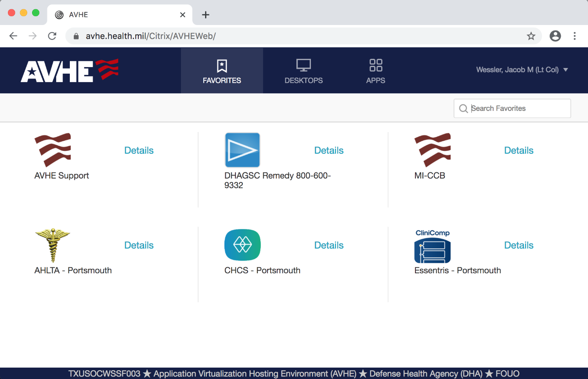Click the Search Favorites field
The height and width of the screenshot is (379, 588).
512,108
